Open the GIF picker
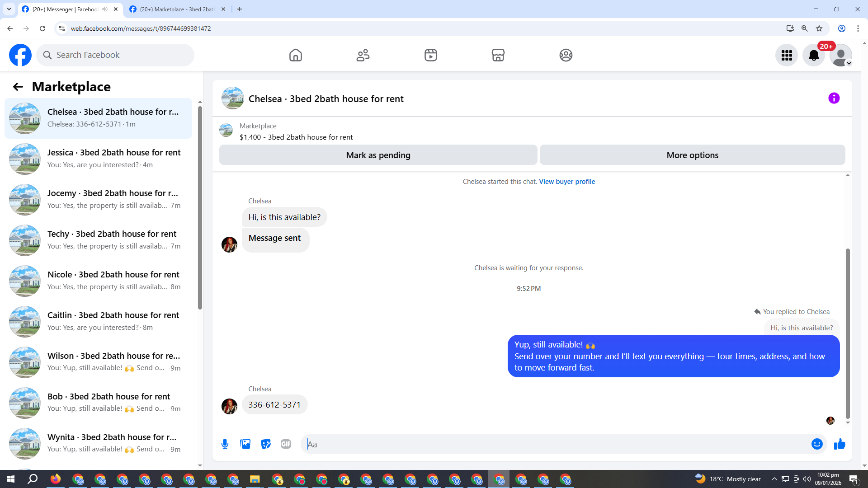This screenshot has height=488, width=868. 286,444
